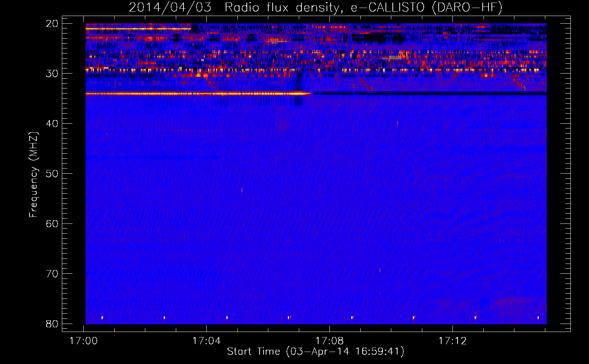Click the 40 MHz frequency tick label
Screen dimensions: 589x364
(52, 124)
